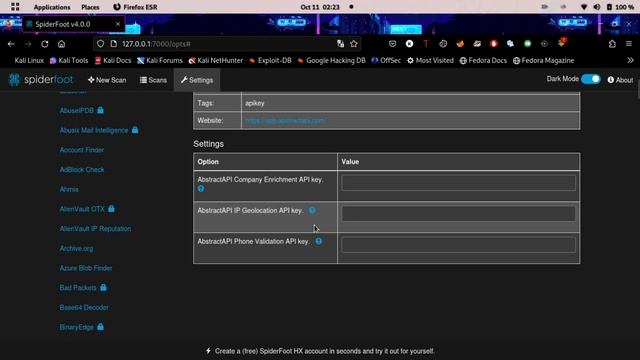Click the info icon beside IP Geolocation API key
640x360 pixels.
coord(312,210)
